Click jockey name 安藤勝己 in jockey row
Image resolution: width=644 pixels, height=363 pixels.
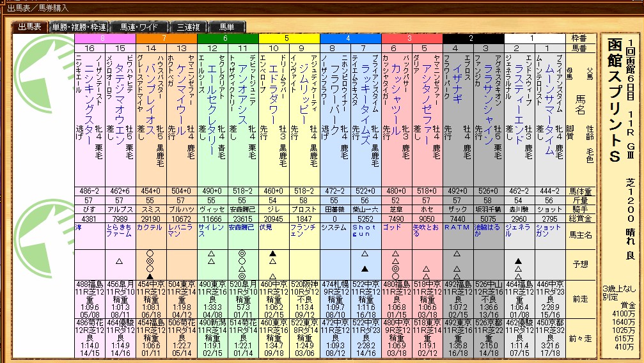coord(243,210)
